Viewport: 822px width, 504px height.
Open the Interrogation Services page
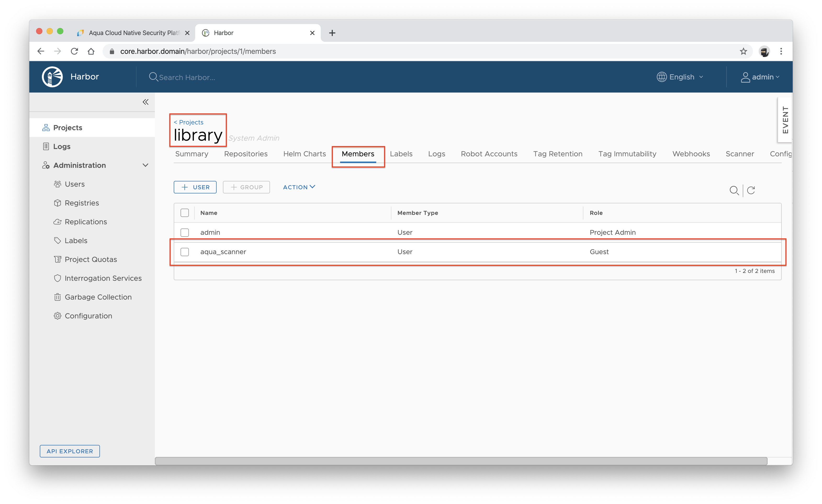(103, 278)
